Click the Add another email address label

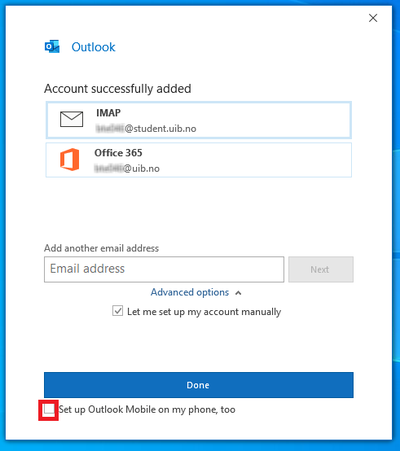coord(101,248)
